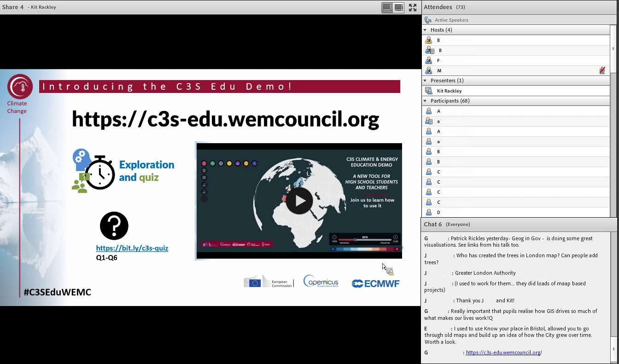619x364 pixels.
Task: Select Kit Rackley in the Presenters list
Action: pos(450,91)
